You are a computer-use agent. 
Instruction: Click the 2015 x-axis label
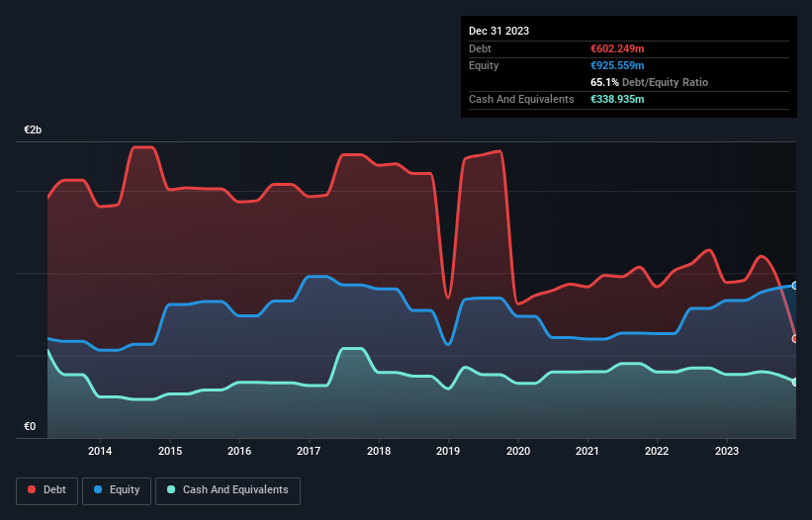tap(170, 451)
